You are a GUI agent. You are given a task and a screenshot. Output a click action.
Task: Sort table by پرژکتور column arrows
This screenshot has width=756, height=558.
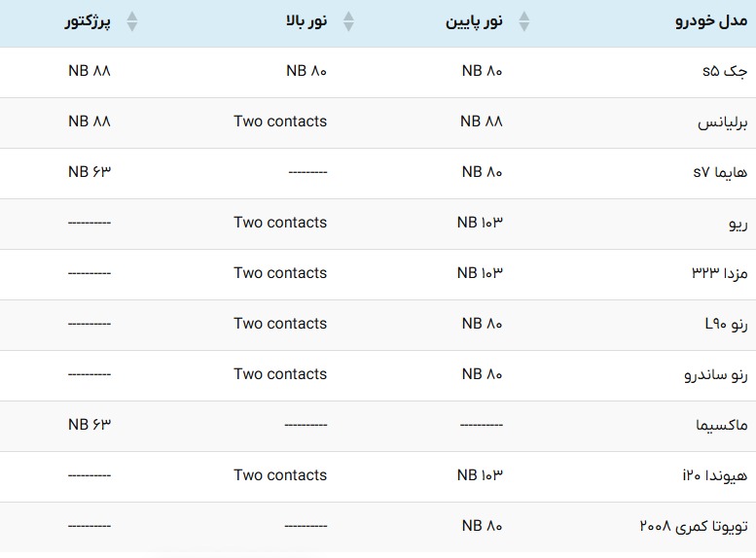131,21
